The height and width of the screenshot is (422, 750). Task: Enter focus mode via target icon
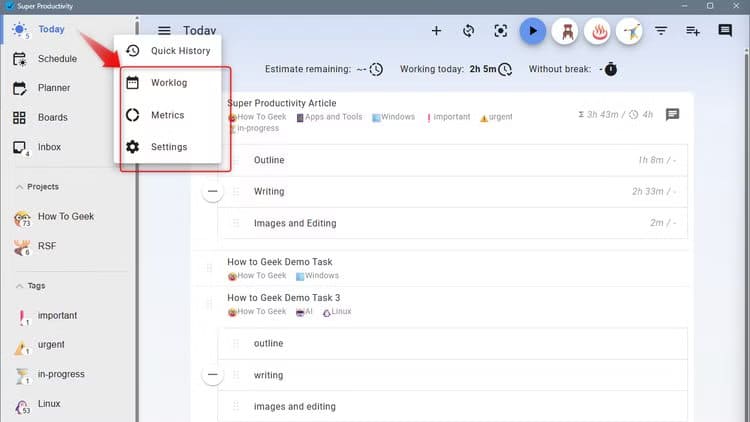[501, 31]
